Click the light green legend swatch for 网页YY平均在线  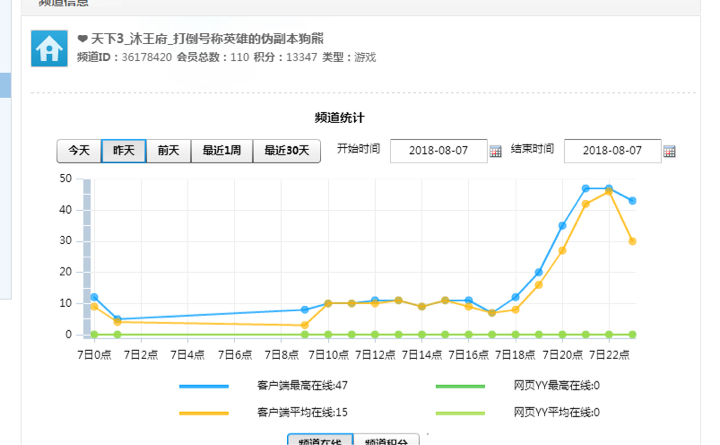click(x=460, y=413)
